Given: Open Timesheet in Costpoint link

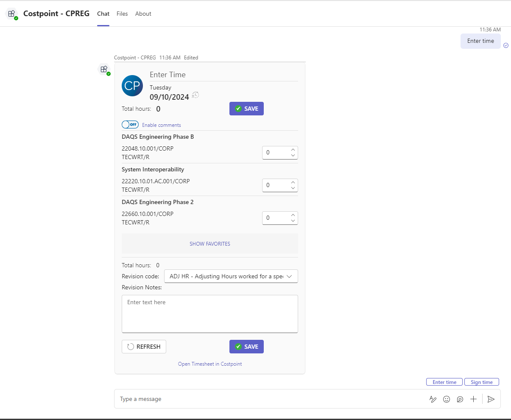Looking at the screenshot, I should click(210, 364).
